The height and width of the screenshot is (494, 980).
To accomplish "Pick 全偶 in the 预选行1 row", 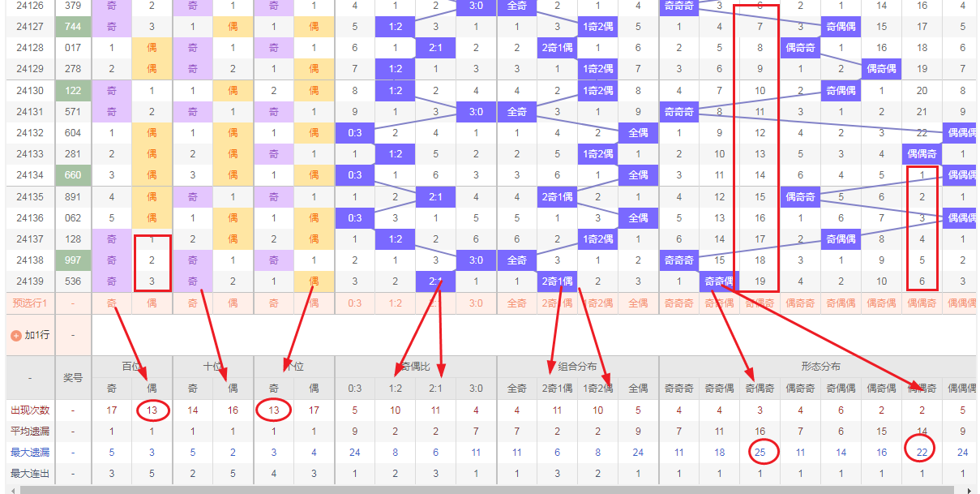I will point(638,303).
